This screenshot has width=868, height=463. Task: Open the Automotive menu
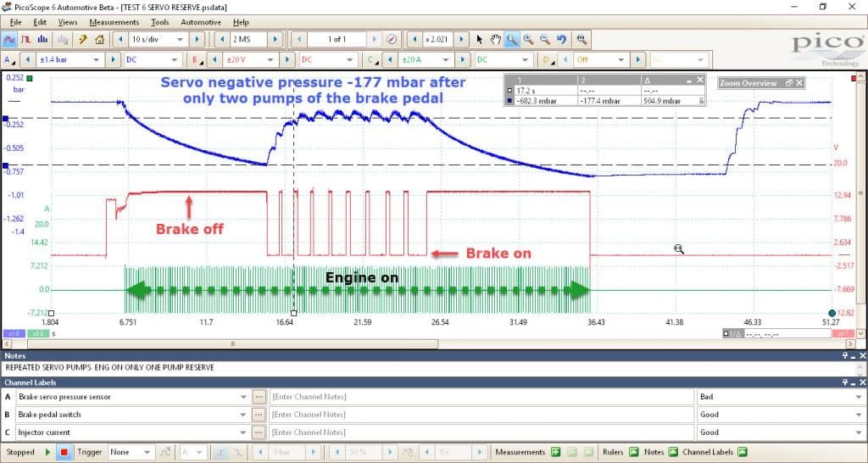[x=201, y=22]
